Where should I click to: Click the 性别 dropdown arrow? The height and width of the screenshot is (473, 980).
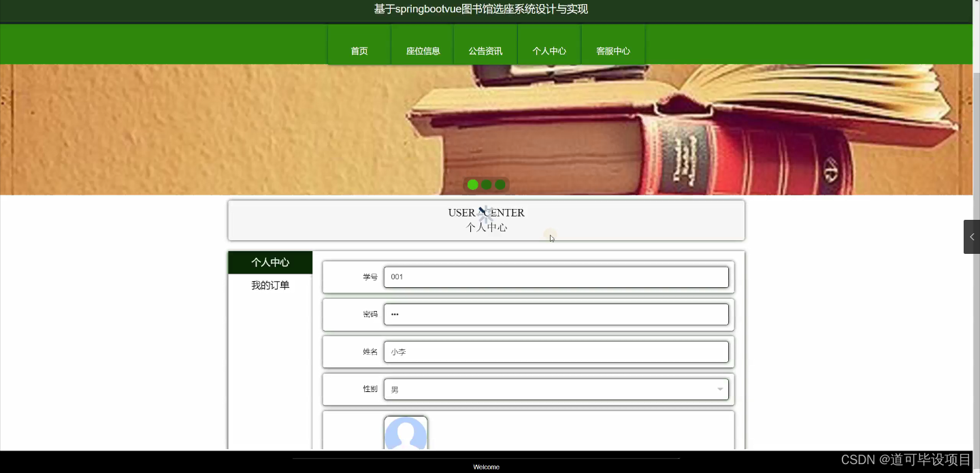tap(720, 389)
